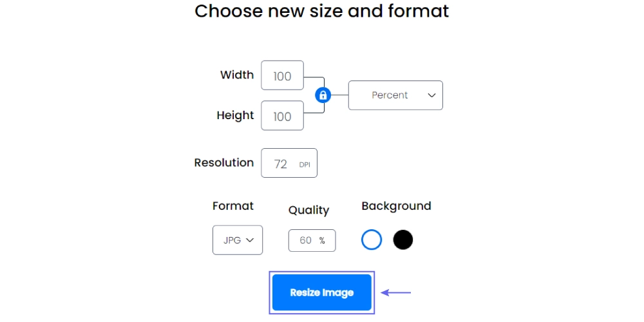Image resolution: width=644 pixels, height=322 pixels.
Task: Focus the Resolution field showing 72
Action: [x=281, y=164]
